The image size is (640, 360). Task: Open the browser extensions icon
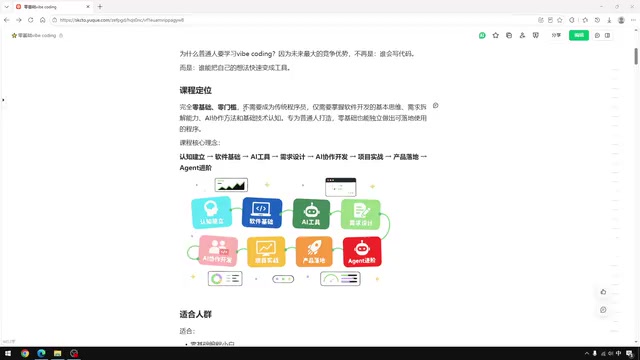pyautogui.click(x=572, y=20)
